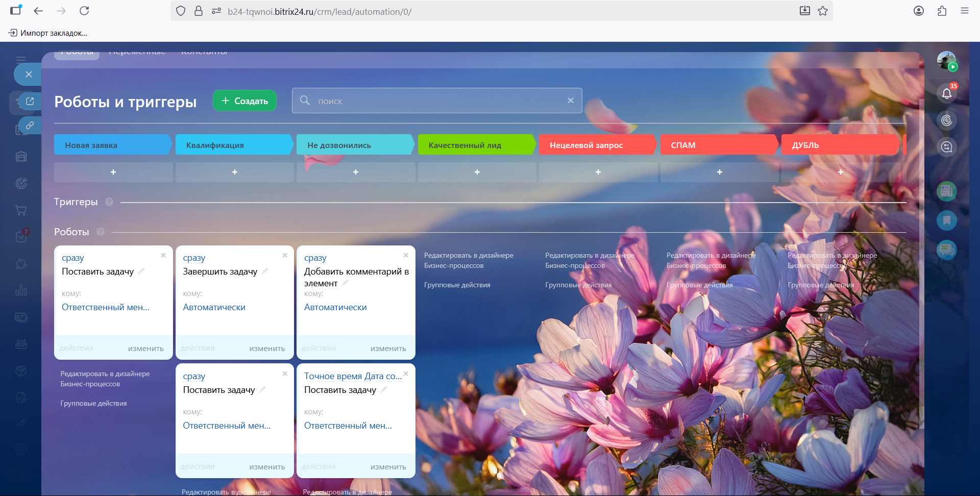Select the Не дозвонились stage
980x496 pixels.
tap(355, 145)
